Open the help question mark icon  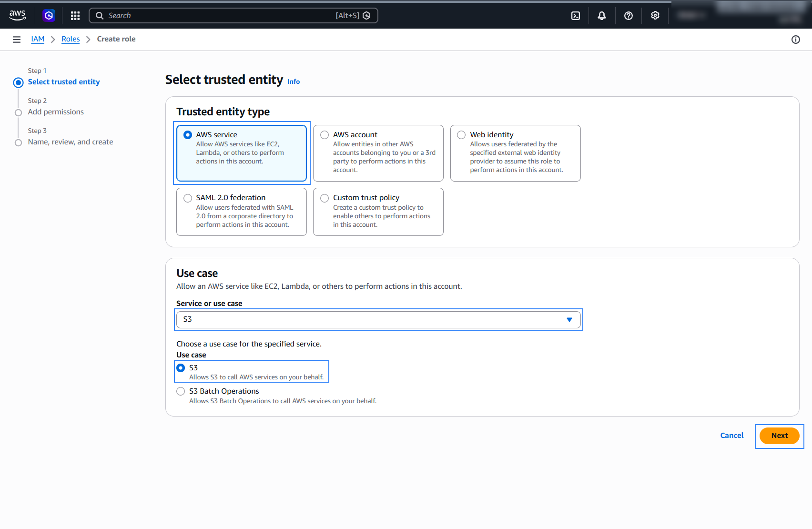[629, 16]
